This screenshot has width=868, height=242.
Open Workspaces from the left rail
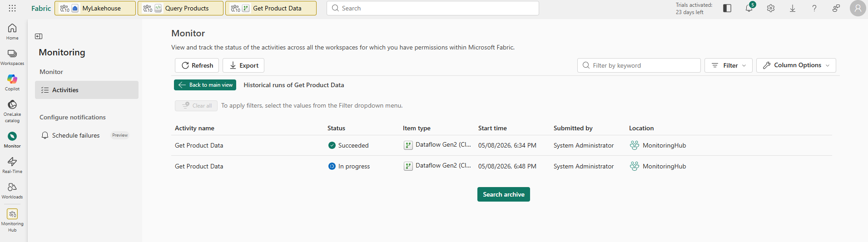coord(12,57)
